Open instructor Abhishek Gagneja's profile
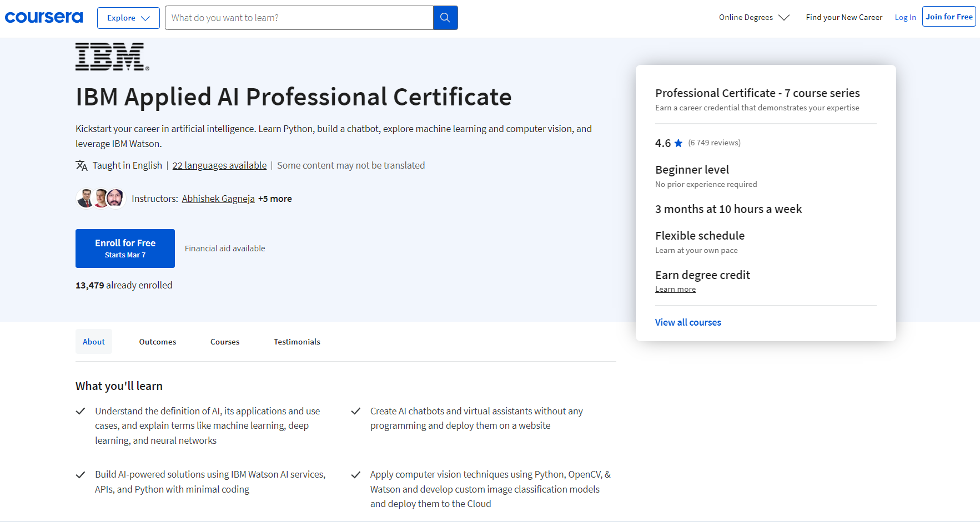This screenshot has height=522, width=980. (x=218, y=199)
